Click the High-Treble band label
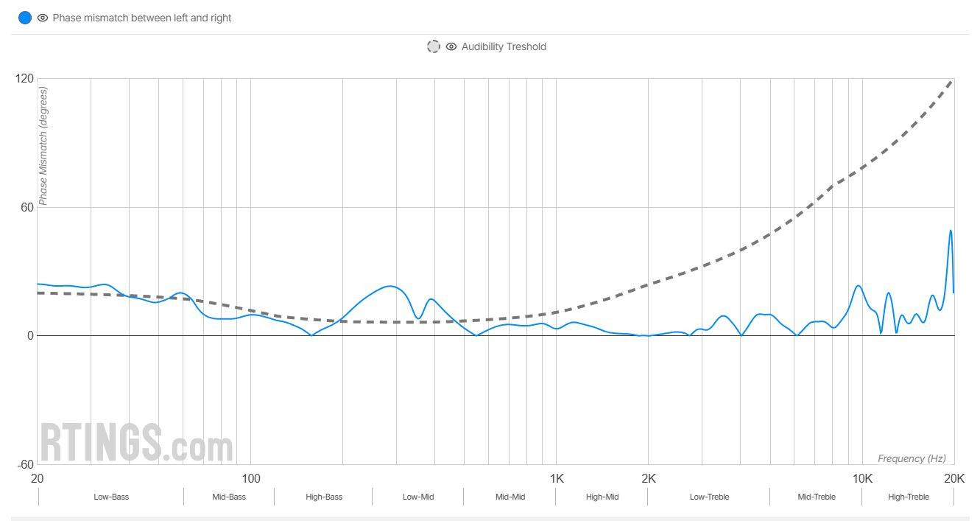The image size is (980, 521). pyautogui.click(x=909, y=497)
